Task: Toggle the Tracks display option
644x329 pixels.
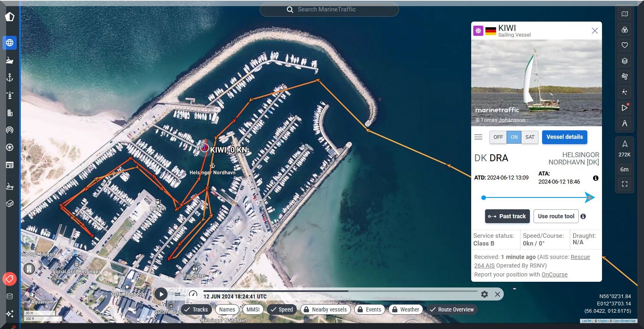Action: tap(196, 309)
